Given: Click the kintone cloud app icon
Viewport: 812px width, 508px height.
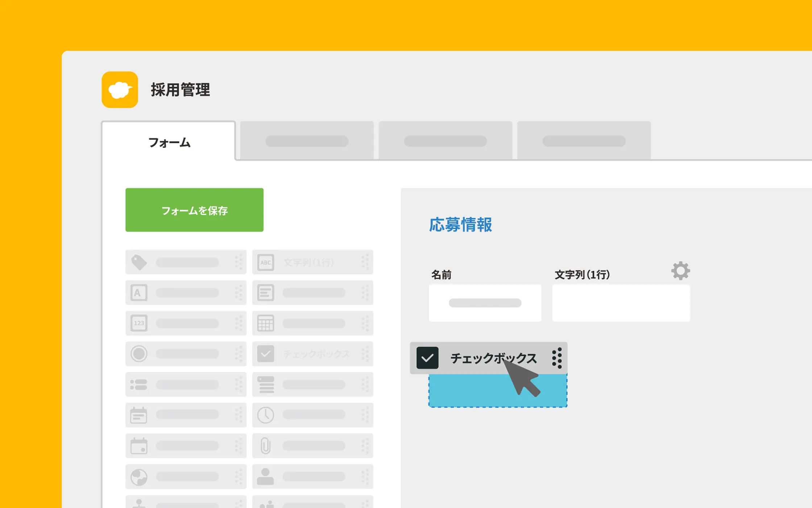Looking at the screenshot, I should point(120,90).
